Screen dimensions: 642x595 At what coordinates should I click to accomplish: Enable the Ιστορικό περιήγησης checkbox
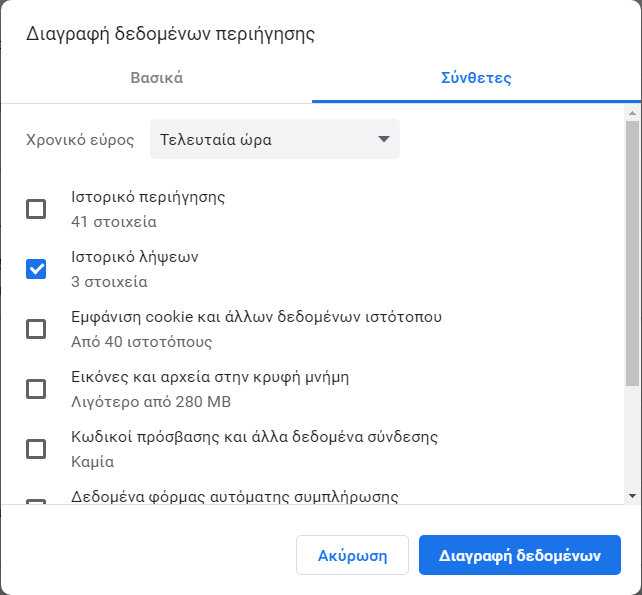(36, 209)
